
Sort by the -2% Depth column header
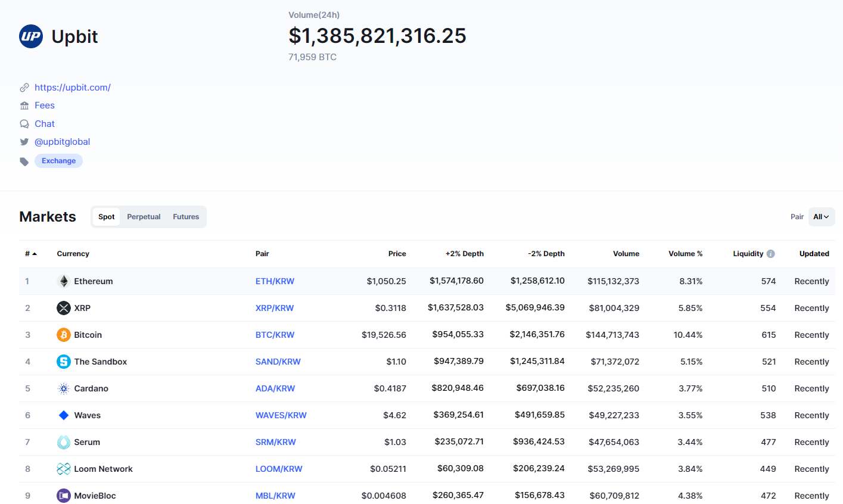[x=546, y=254]
